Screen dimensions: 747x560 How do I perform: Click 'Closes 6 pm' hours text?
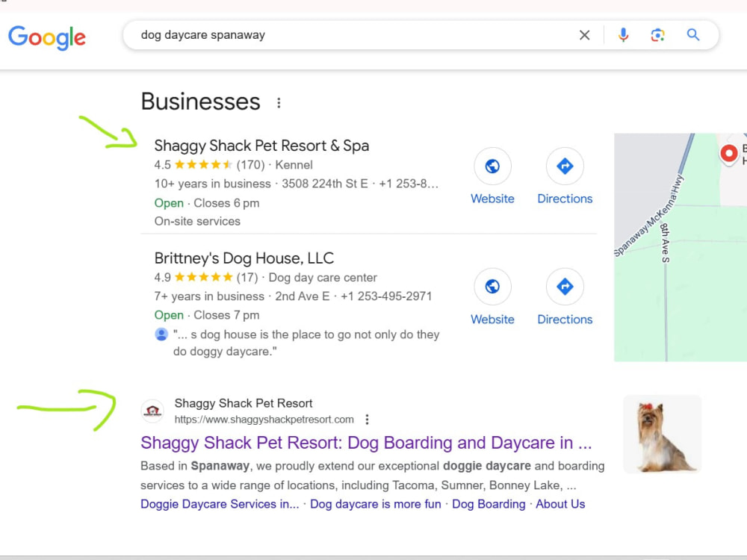(226, 203)
